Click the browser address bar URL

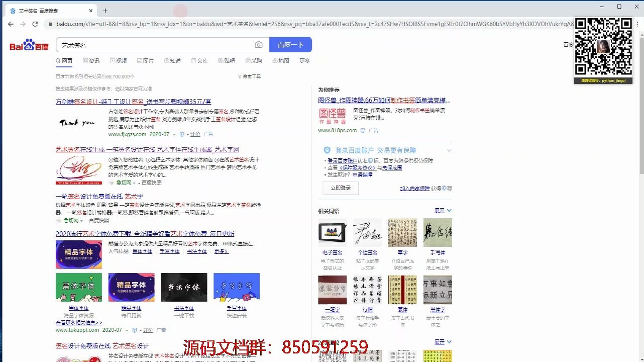pos(314,24)
